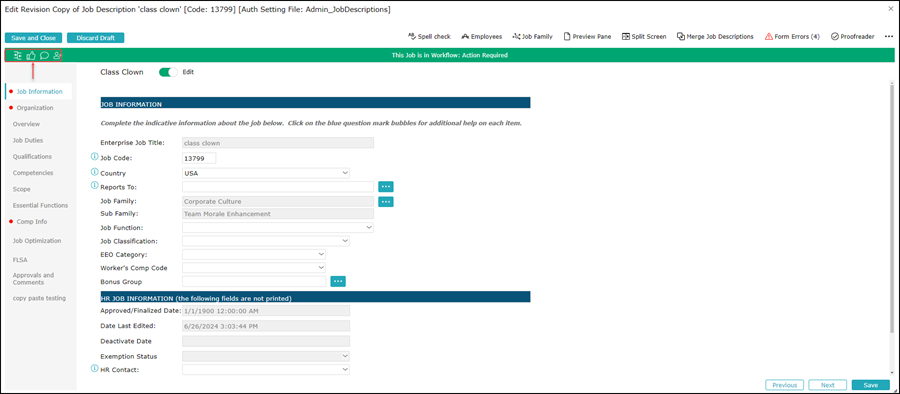900x394 pixels.
Task: Switch to Job Duties section
Action: click(x=28, y=140)
